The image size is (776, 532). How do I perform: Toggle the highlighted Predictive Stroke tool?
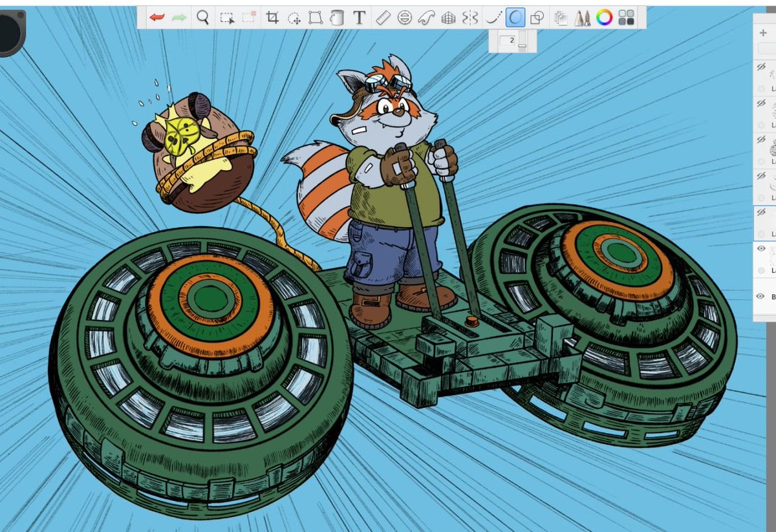[x=515, y=17]
